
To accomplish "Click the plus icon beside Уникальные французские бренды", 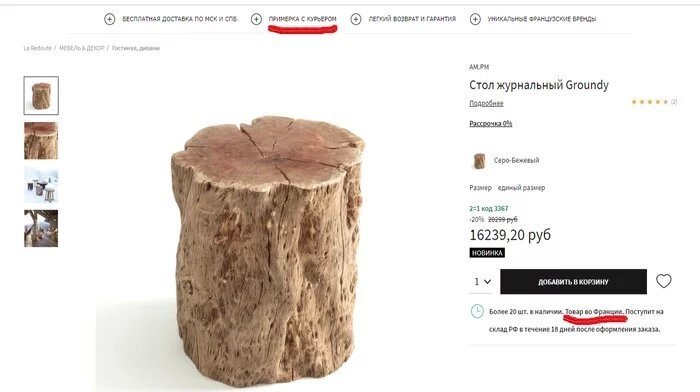I will coord(475,19).
